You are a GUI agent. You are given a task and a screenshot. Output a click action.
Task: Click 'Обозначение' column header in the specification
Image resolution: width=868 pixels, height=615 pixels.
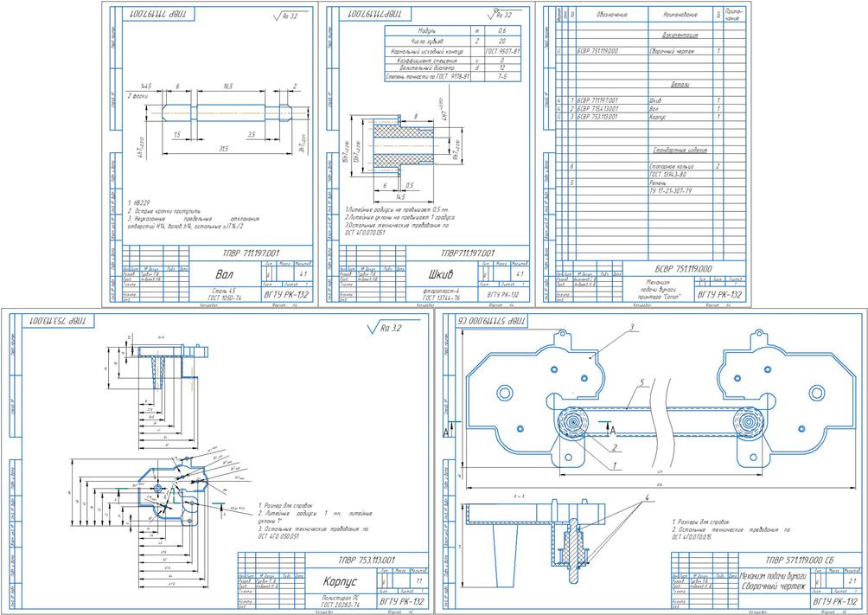click(612, 15)
